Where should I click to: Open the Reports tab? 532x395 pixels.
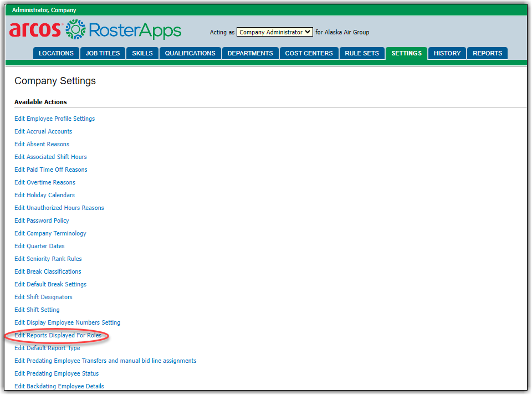pos(487,53)
